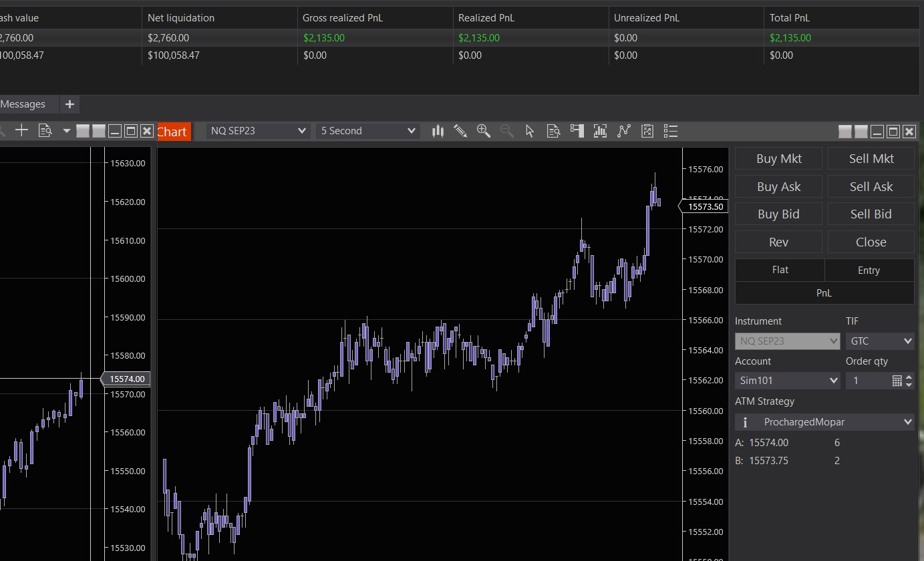The image size is (924, 561).
Task: Click the ATM Strategy info icon
Action: pos(746,422)
